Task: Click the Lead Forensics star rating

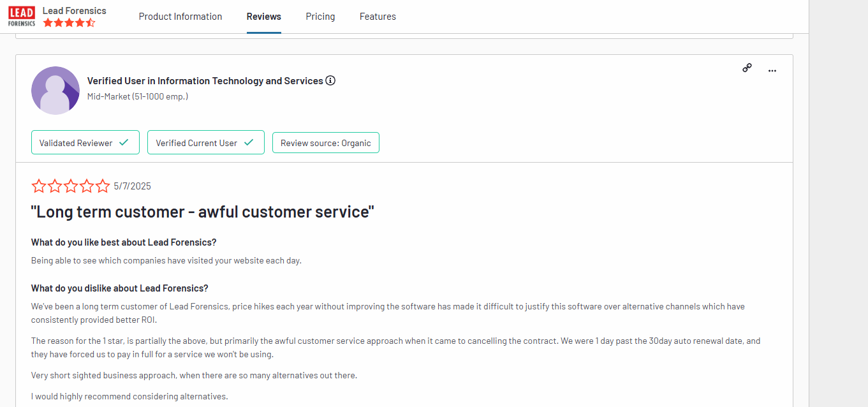Action: pos(70,22)
